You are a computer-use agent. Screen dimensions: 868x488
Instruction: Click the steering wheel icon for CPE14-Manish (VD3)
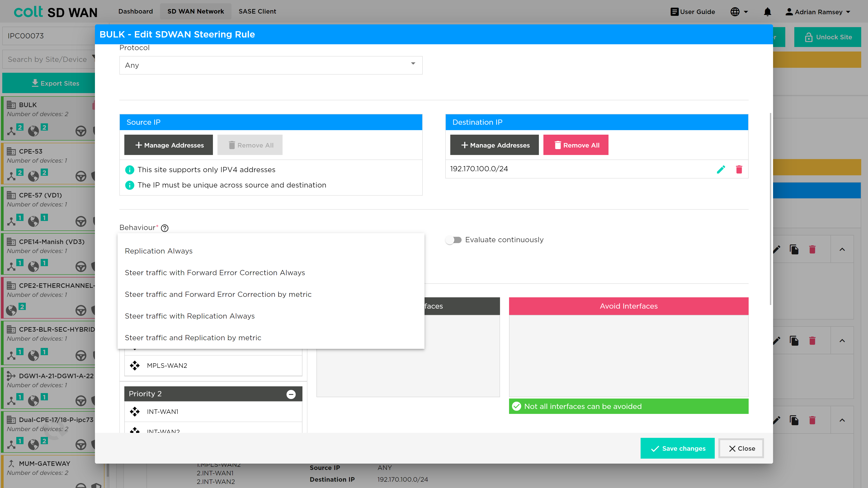tap(81, 266)
